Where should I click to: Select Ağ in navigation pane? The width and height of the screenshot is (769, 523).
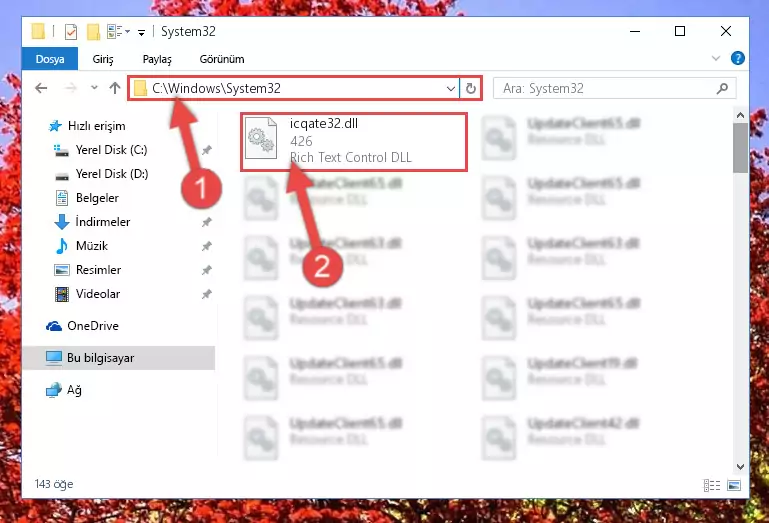click(x=64, y=390)
